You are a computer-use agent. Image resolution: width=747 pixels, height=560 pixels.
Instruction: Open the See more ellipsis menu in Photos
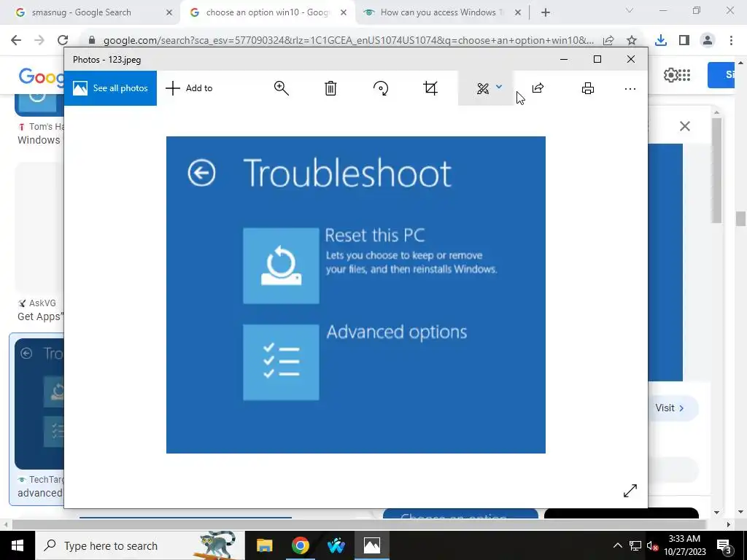[630, 88]
